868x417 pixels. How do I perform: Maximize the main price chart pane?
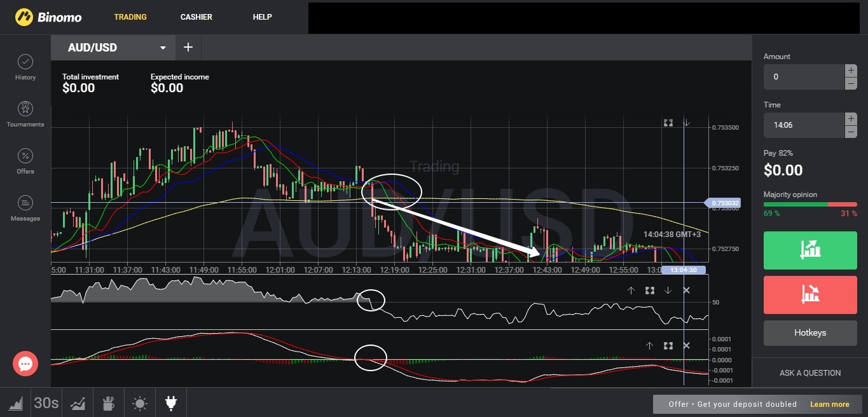pyautogui.click(x=668, y=123)
